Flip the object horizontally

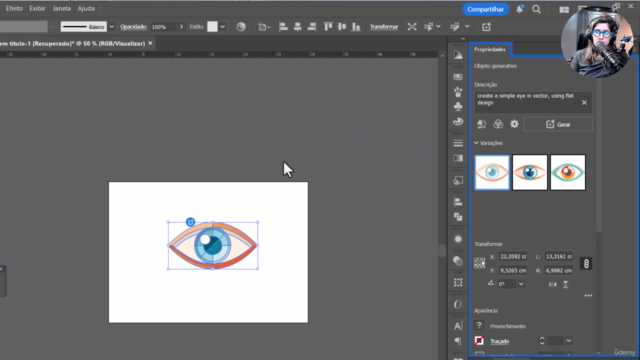pos(552,284)
